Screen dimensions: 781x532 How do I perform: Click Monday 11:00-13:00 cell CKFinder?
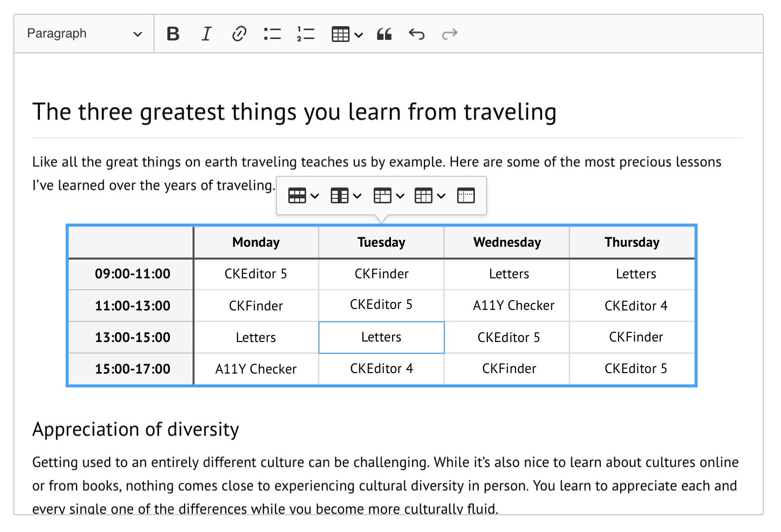(256, 305)
